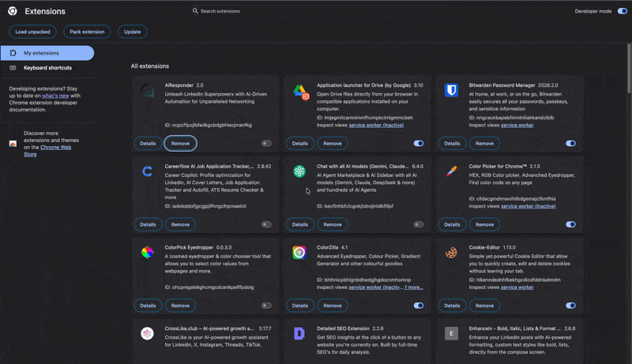The image size is (632, 364).
Task: Open Details for Color Picker for Chrome
Action: click(452, 224)
